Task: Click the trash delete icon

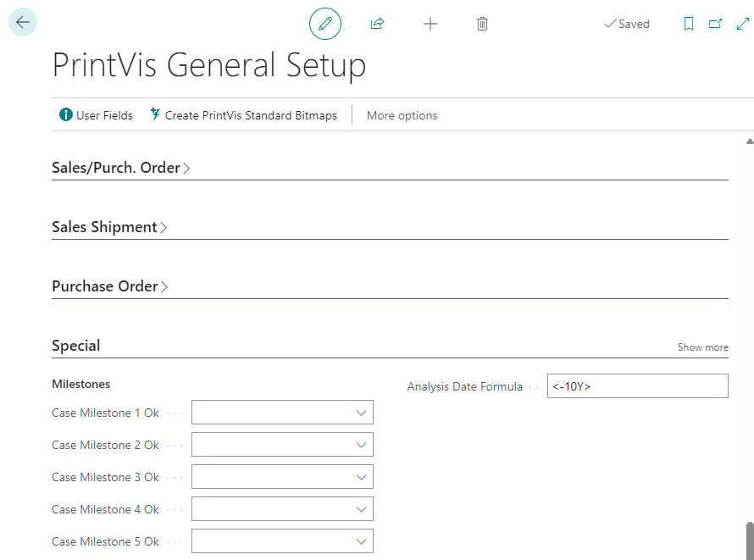Action: [482, 24]
